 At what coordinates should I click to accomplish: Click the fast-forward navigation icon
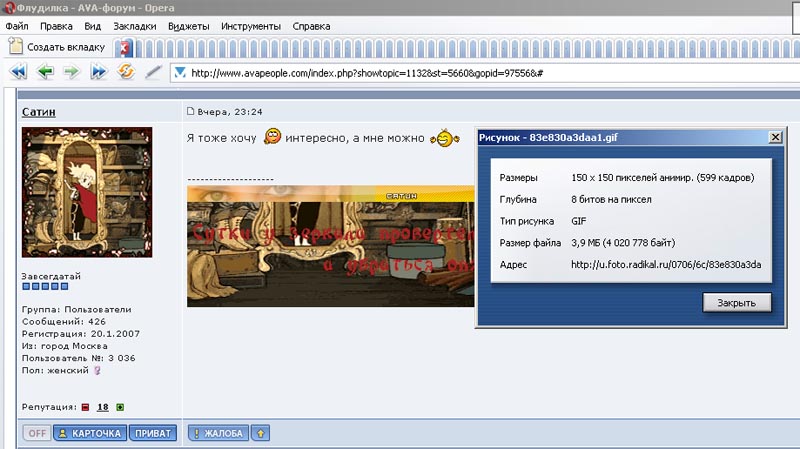[98, 71]
